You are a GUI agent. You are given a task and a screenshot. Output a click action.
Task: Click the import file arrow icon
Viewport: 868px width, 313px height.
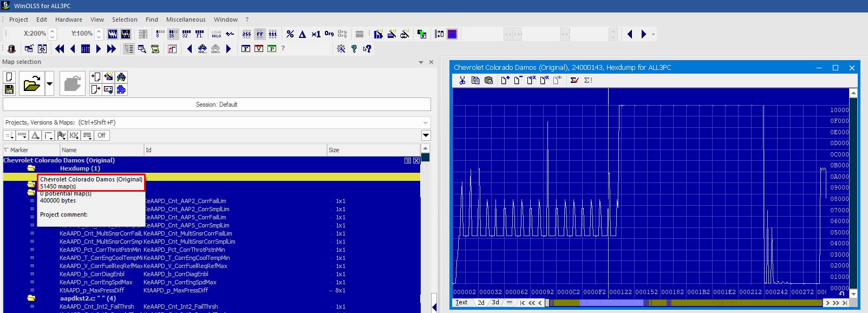click(95, 77)
